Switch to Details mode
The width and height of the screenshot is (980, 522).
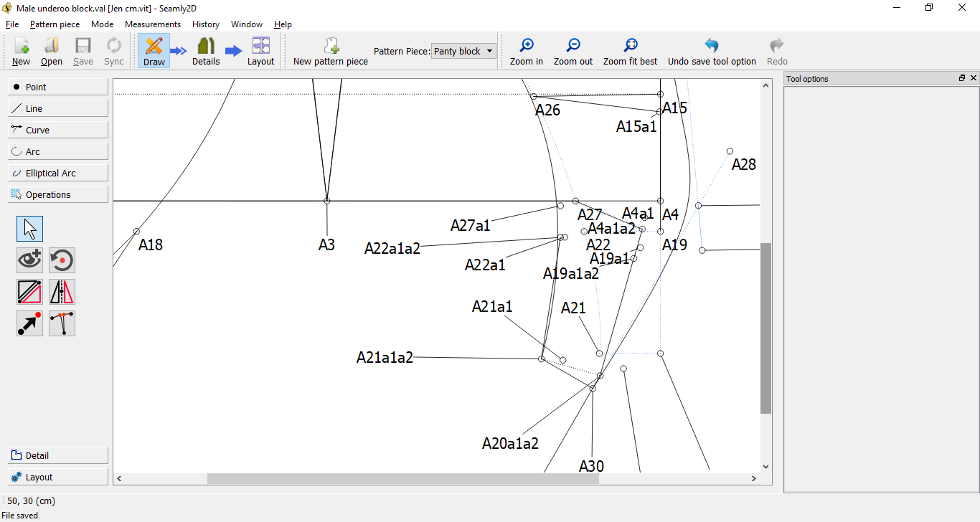(x=206, y=52)
